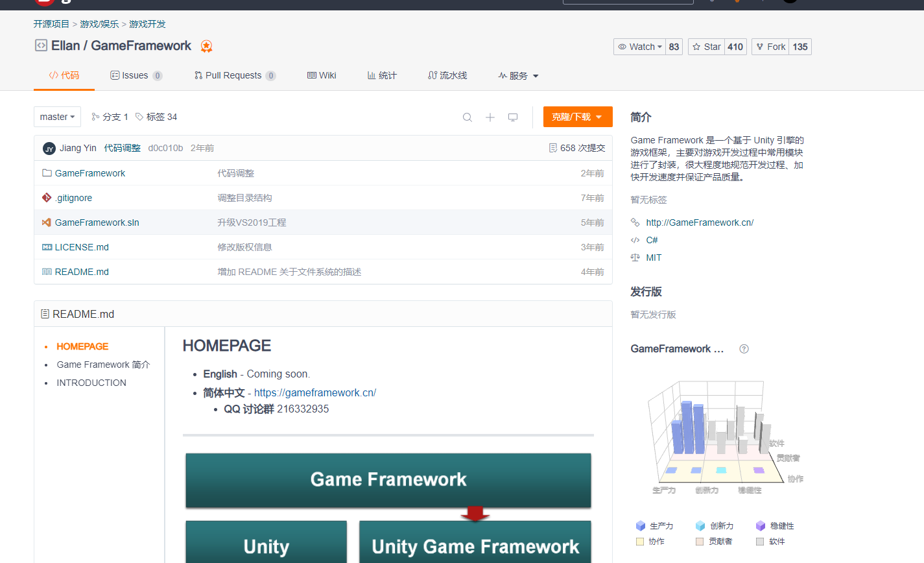Click the GameFramework folder icon

click(47, 173)
